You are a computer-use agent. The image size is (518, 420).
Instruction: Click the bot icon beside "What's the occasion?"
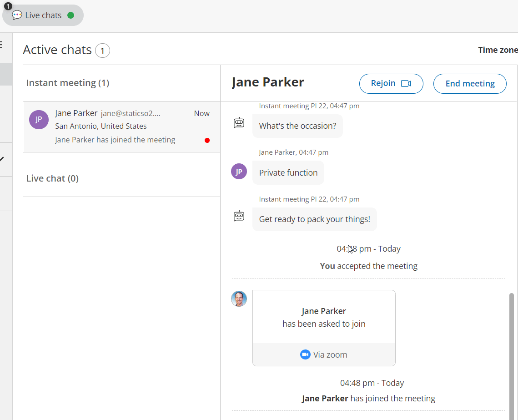[x=239, y=123]
